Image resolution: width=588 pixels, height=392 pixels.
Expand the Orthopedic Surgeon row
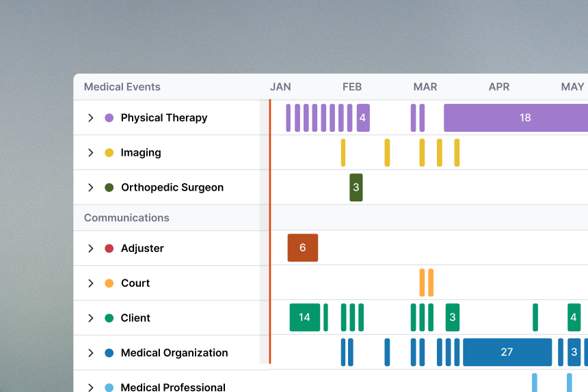90,188
